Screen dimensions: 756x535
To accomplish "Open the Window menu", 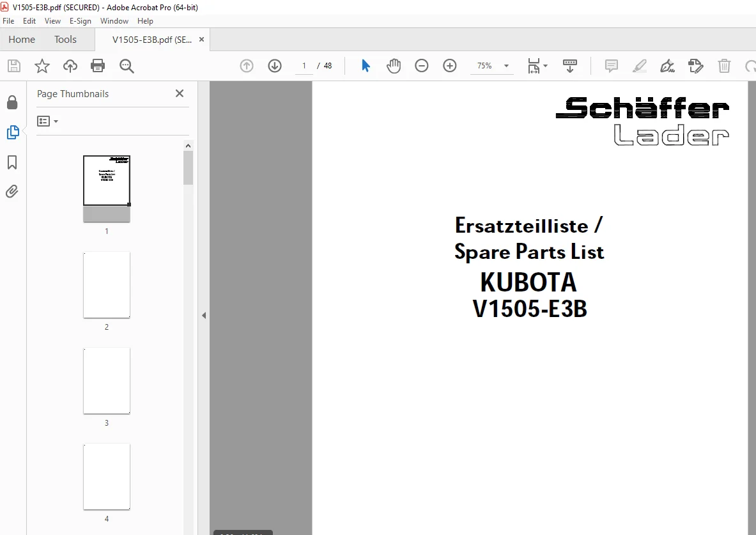I will click(114, 20).
